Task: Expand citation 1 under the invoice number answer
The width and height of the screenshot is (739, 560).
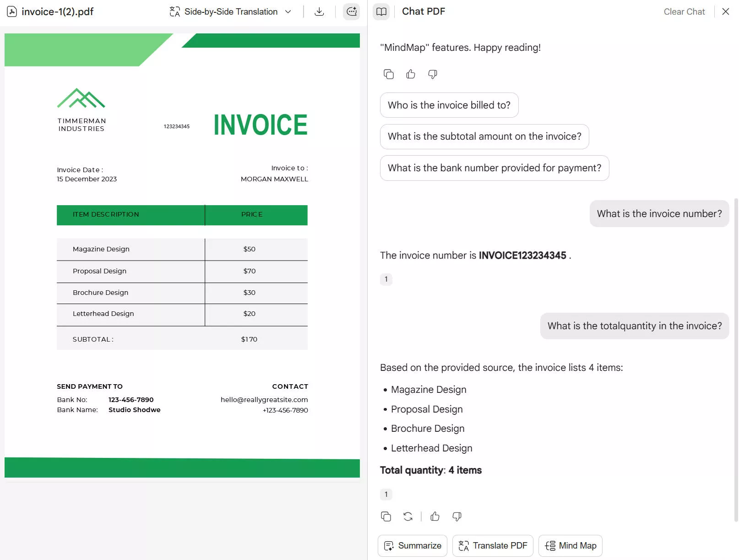Action: pyautogui.click(x=386, y=279)
